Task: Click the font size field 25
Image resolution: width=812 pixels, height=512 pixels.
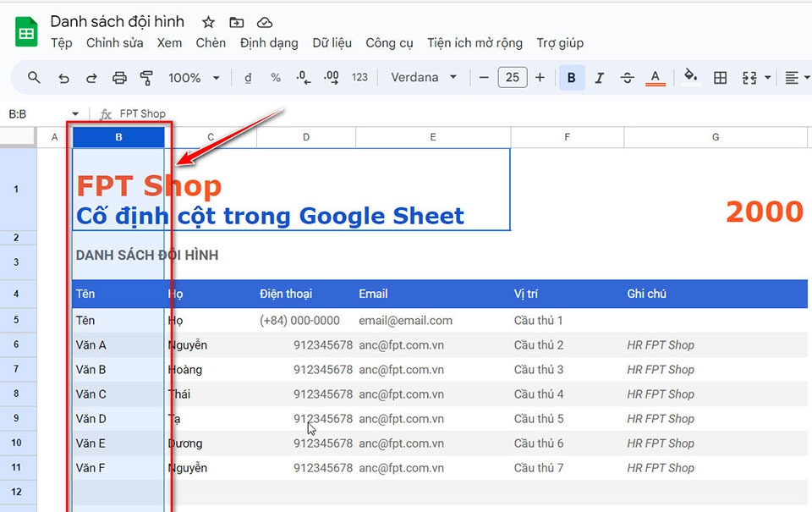Action: coord(513,78)
